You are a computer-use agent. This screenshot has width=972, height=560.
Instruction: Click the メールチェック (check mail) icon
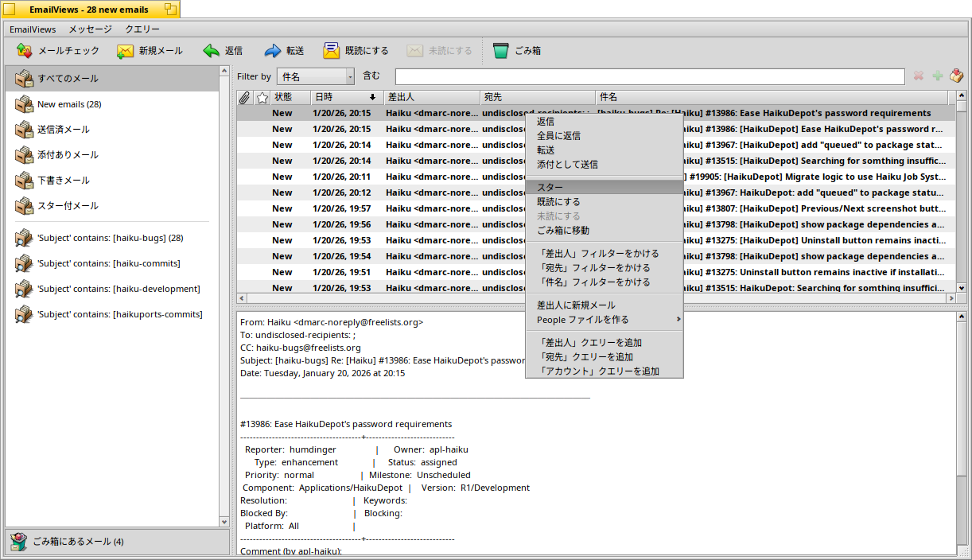click(24, 51)
